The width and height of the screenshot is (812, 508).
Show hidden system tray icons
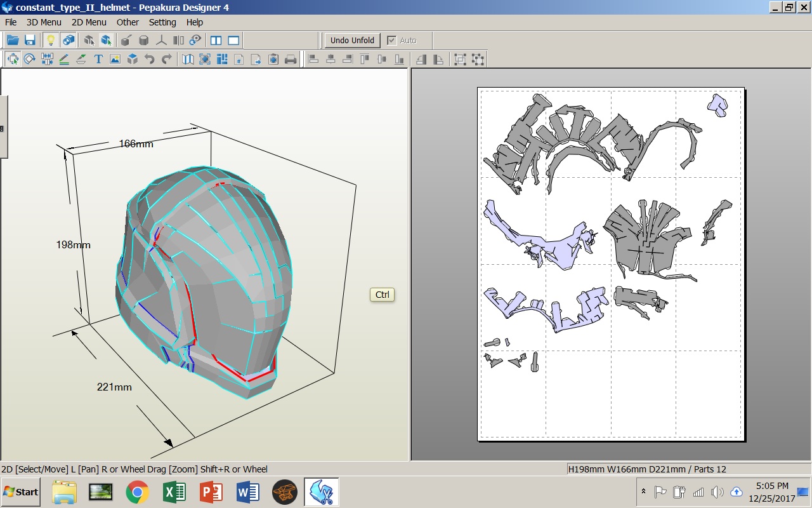pyautogui.click(x=644, y=491)
